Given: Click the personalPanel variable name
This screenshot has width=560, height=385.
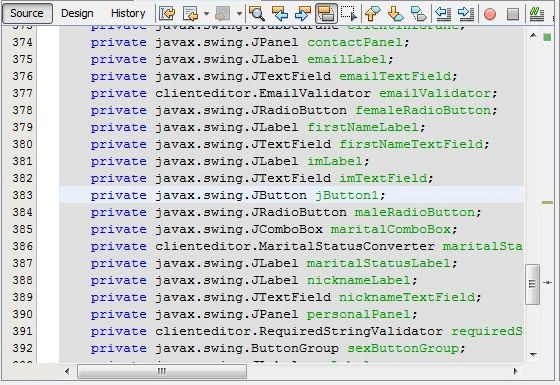Looking at the screenshot, I should 358,314.
